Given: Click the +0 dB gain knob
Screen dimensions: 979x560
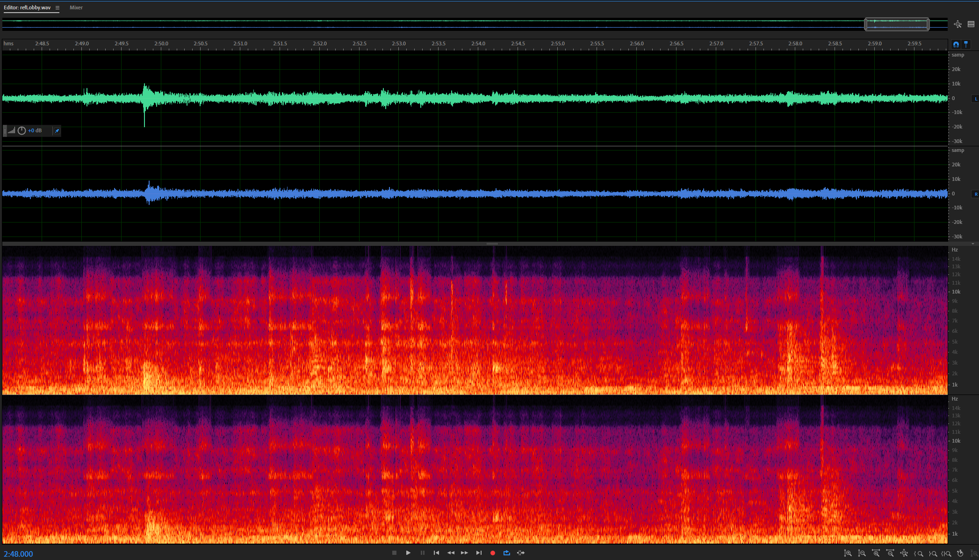Looking at the screenshot, I should click(22, 131).
